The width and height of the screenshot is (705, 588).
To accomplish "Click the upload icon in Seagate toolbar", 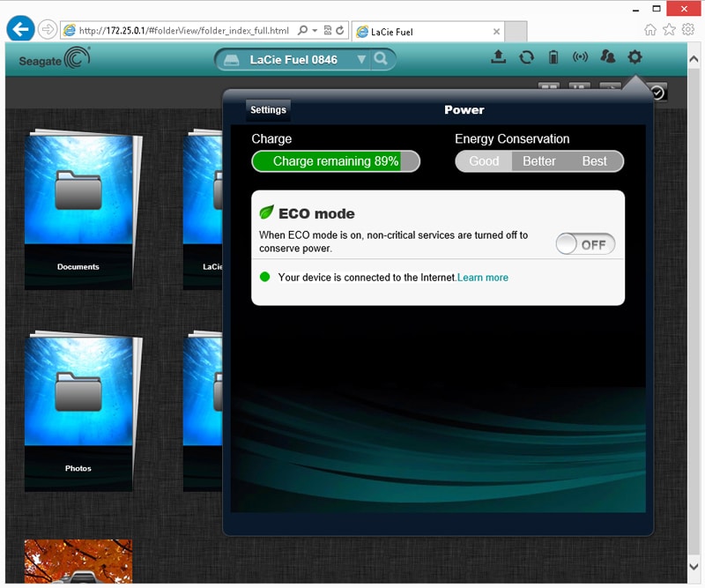I will coord(498,56).
